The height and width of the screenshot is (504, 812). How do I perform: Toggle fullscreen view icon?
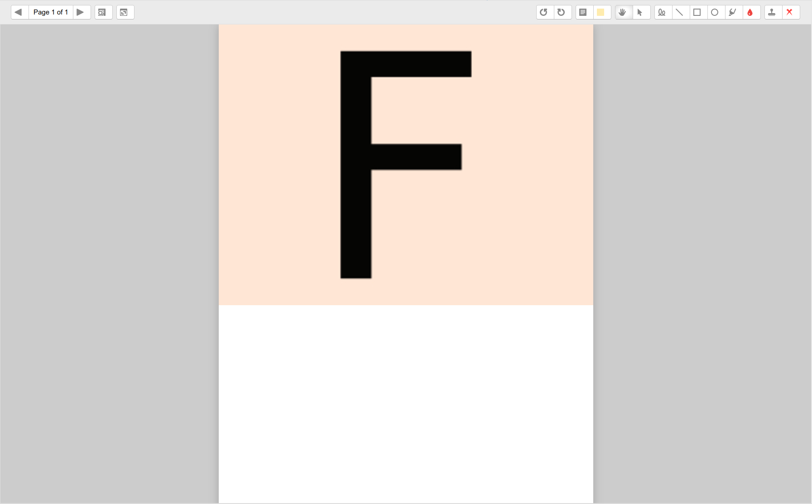(x=125, y=12)
